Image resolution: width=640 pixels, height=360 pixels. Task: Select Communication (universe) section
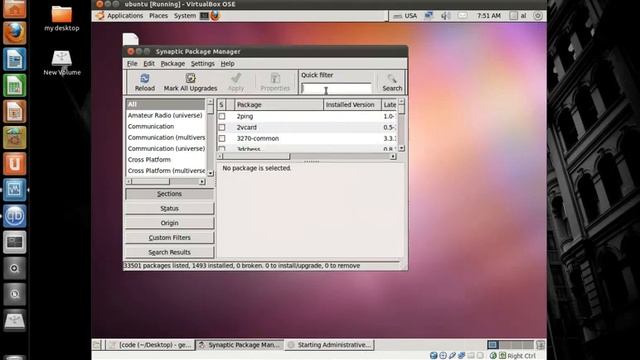pyautogui.click(x=166, y=149)
